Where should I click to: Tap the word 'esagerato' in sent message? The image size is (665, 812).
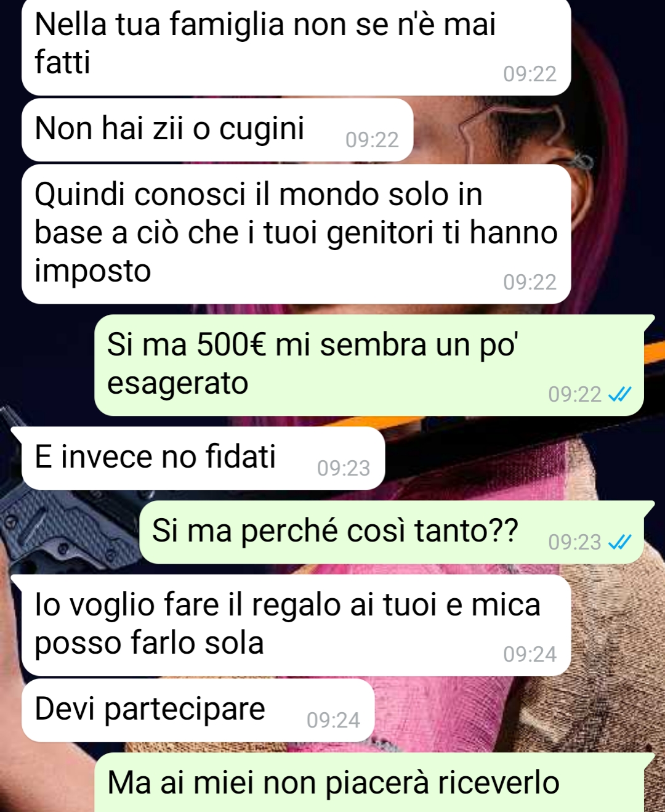(178, 383)
